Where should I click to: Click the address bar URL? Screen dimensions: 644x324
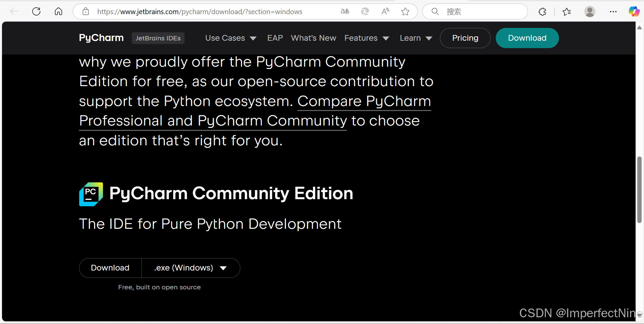click(200, 11)
